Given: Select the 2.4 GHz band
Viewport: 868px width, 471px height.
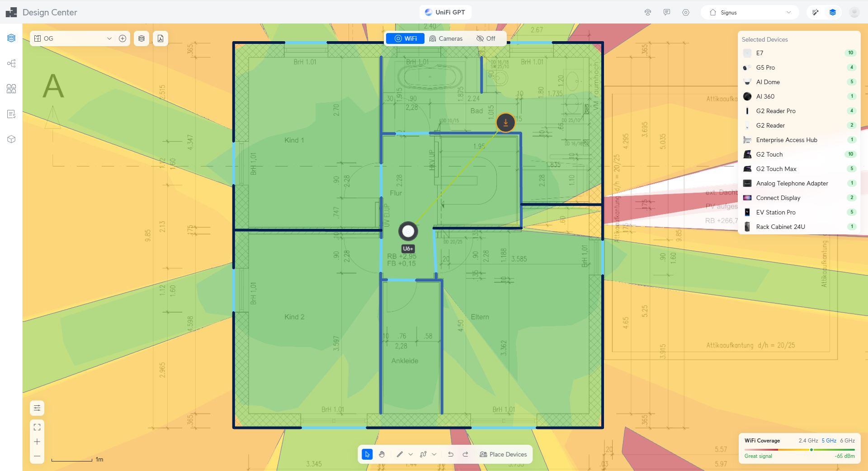Looking at the screenshot, I should [808, 440].
